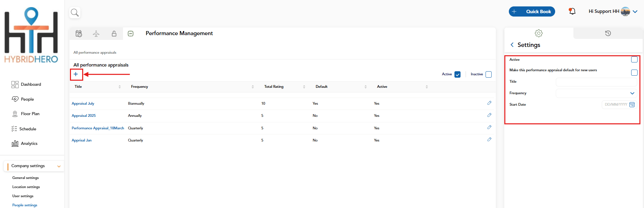
Task: Open the history clock icon tab
Action: (x=608, y=33)
